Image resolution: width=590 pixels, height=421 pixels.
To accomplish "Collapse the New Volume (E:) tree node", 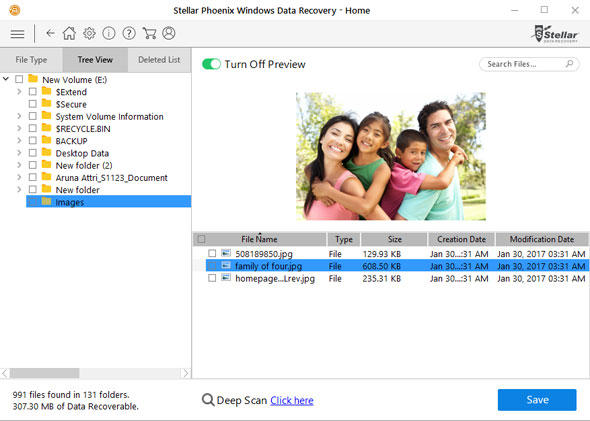I will click(6, 79).
